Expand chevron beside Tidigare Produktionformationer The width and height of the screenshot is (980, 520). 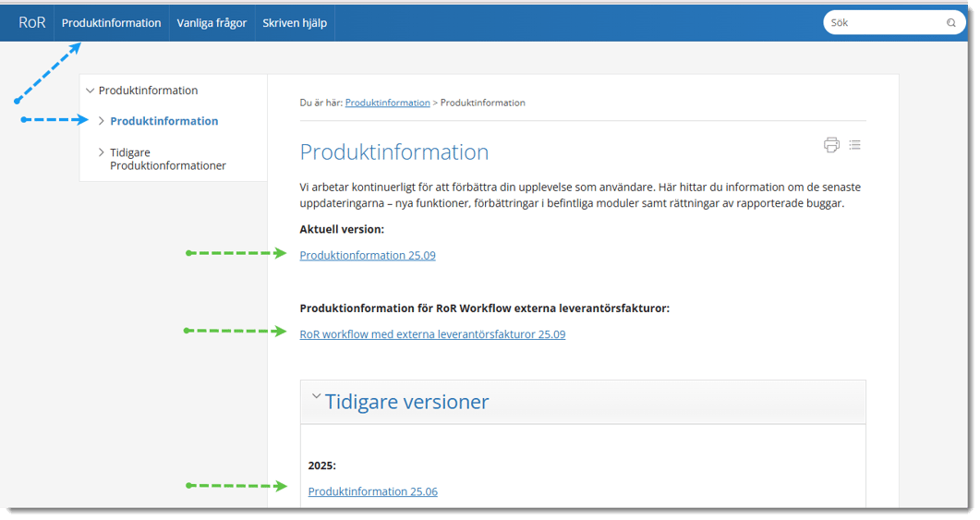click(x=101, y=152)
